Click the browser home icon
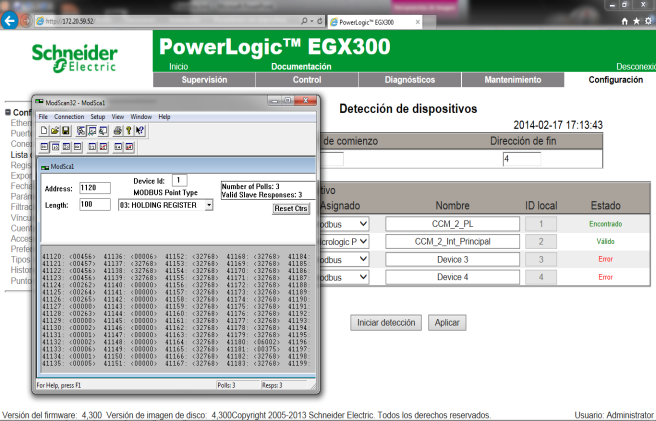 (625, 20)
